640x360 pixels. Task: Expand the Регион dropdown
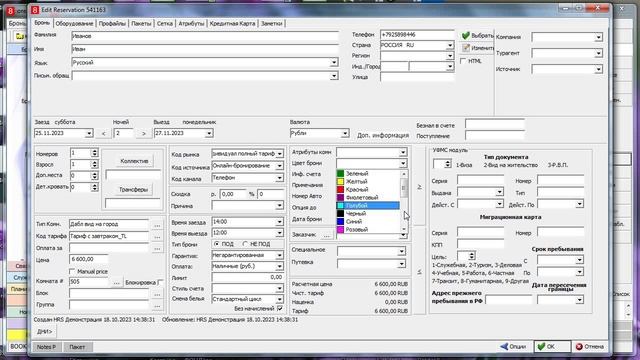click(450, 56)
